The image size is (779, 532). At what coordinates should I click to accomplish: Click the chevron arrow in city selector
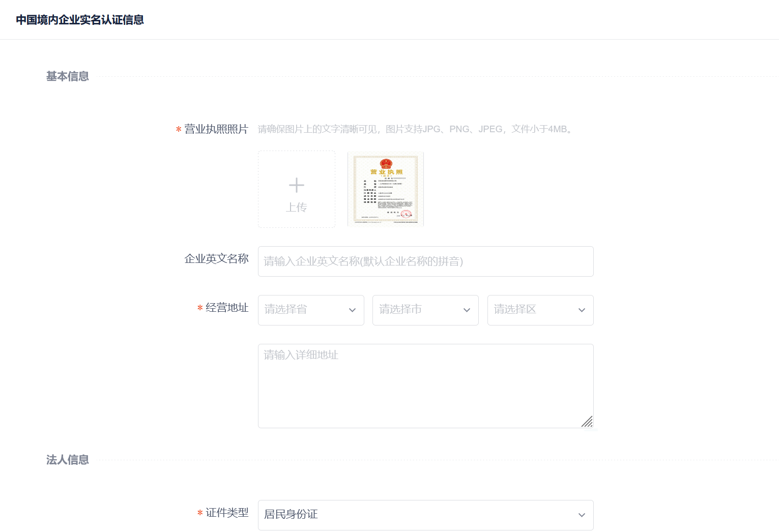point(467,310)
